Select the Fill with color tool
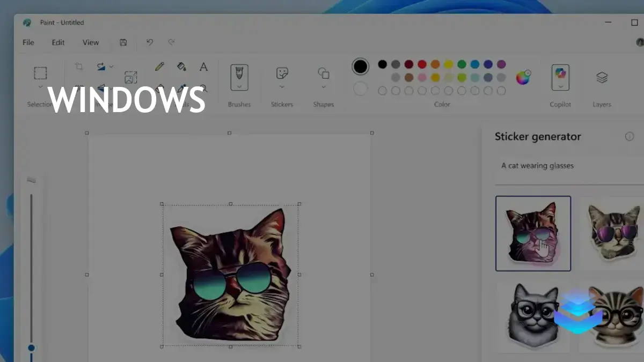The height and width of the screenshot is (362, 644). (x=181, y=66)
